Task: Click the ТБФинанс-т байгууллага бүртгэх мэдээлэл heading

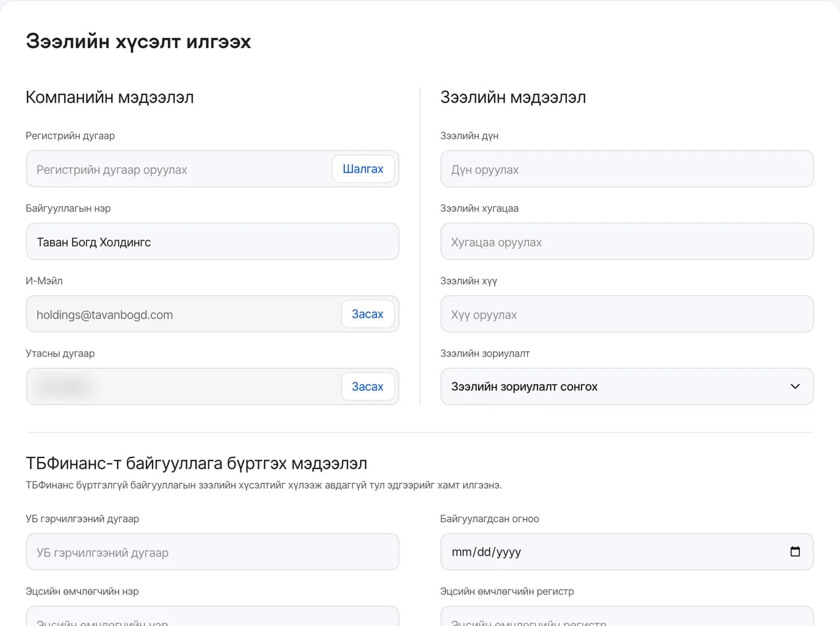Action: (196, 463)
